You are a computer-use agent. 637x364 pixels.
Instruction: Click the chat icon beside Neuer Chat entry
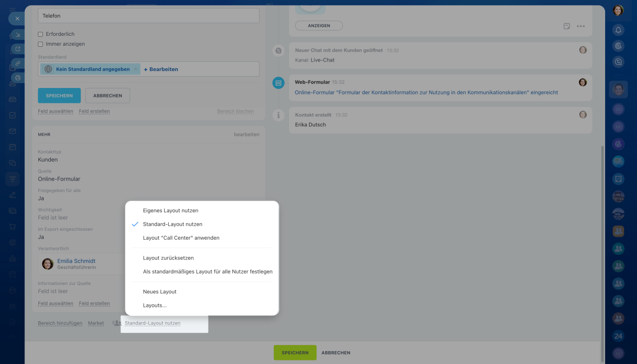click(278, 50)
